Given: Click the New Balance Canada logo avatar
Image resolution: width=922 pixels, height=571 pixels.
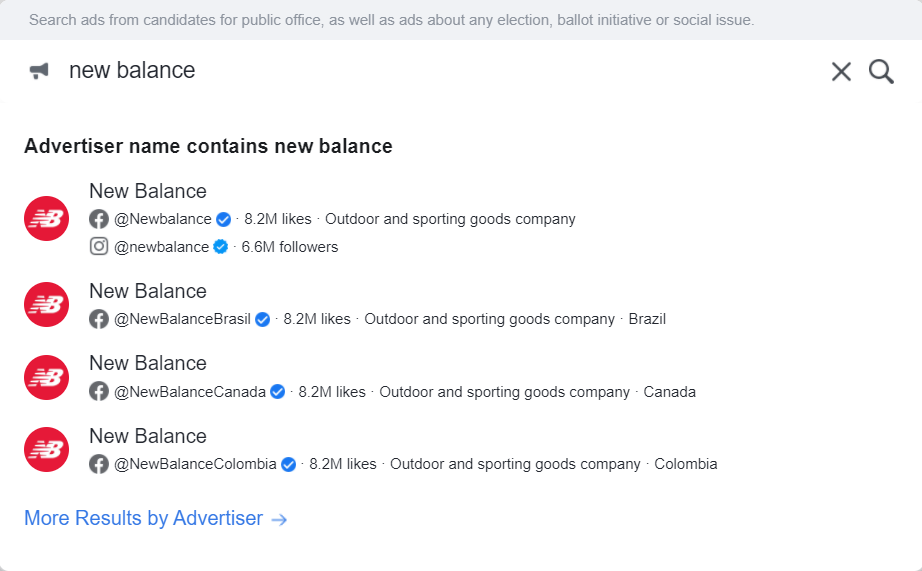Looking at the screenshot, I should point(46,378).
